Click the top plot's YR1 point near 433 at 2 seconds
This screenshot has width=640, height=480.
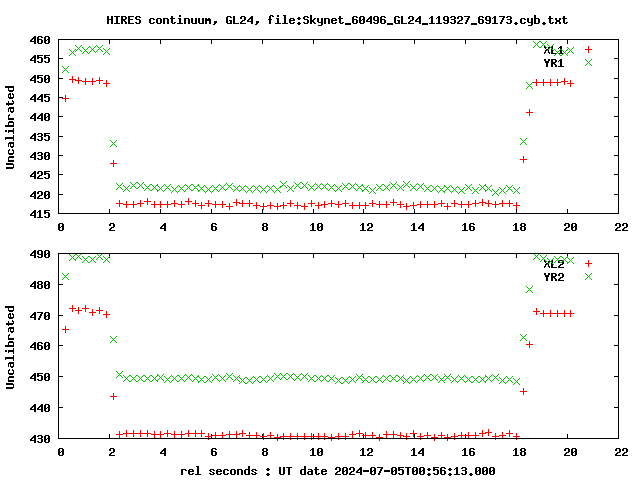(x=113, y=144)
